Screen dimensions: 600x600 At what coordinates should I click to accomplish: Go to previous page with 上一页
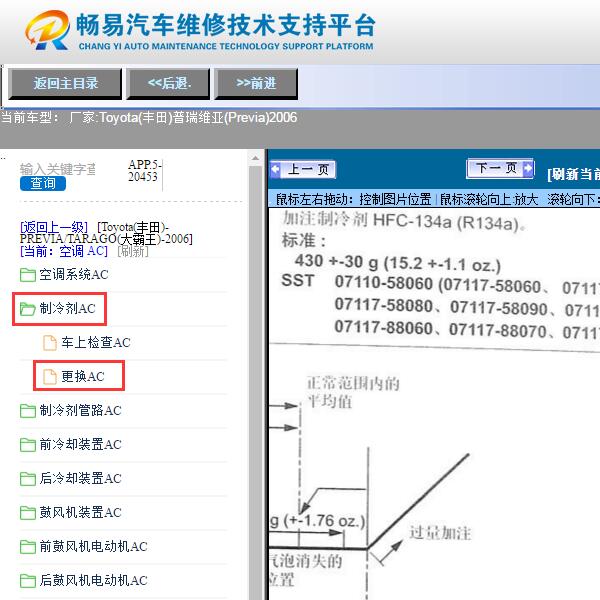pos(303,169)
